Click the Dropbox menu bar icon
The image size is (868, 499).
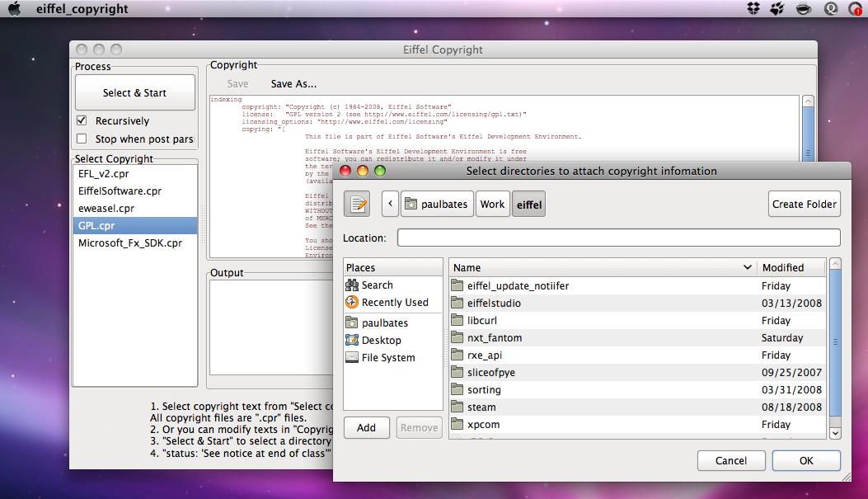click(753, 9)
